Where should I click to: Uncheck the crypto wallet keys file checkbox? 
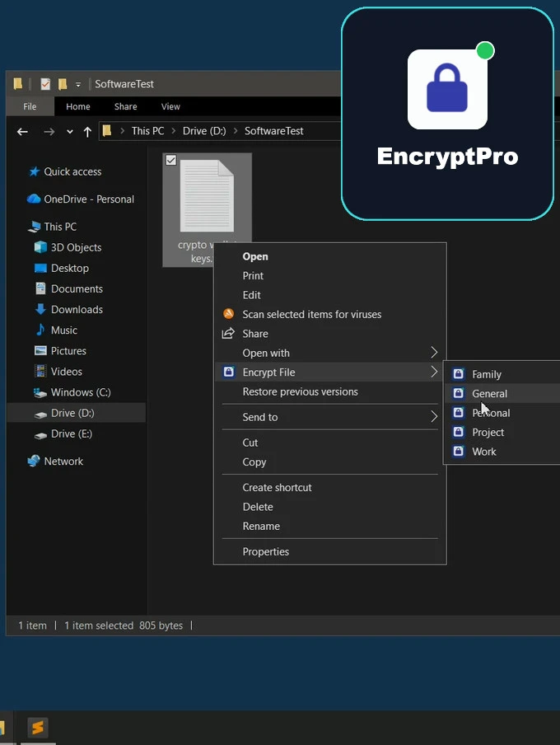171,160
